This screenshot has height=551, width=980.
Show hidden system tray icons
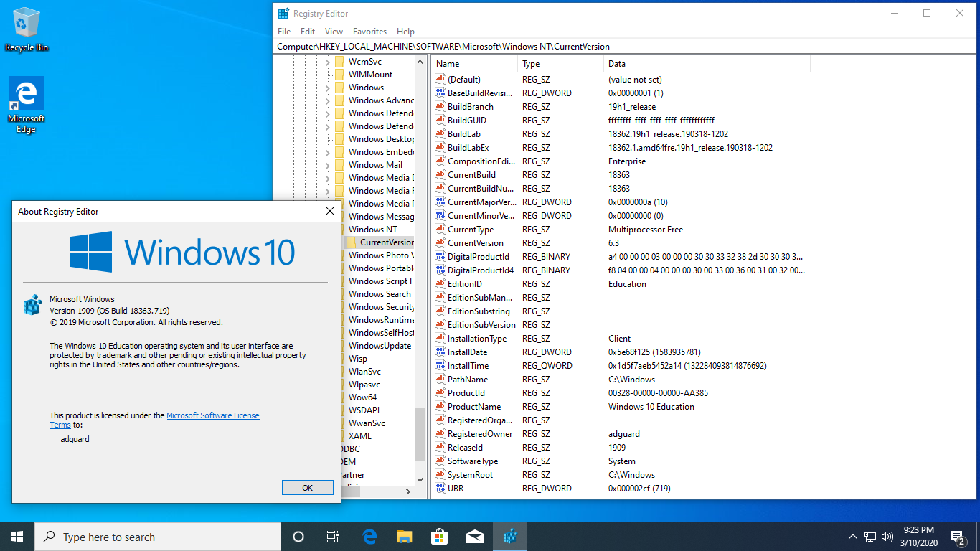point(853,537)
